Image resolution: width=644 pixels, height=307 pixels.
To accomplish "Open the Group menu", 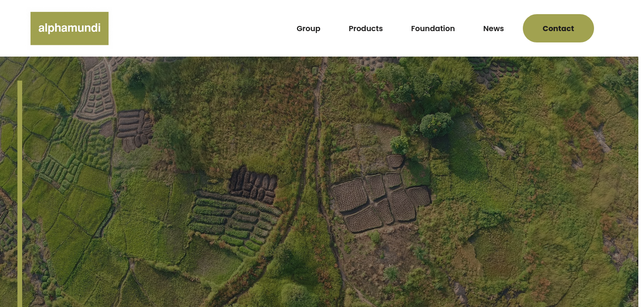I will 308,28.
